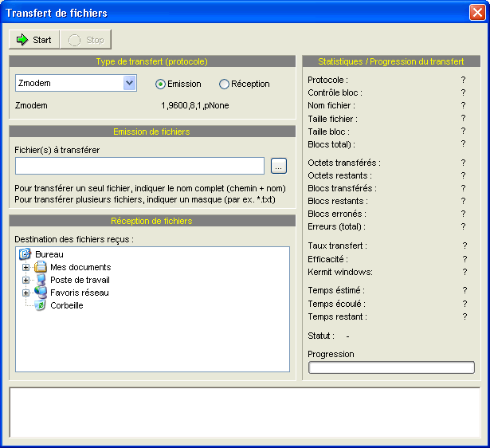Click the green arrow Start icon
490x448 pixels.
coord(22,40)
